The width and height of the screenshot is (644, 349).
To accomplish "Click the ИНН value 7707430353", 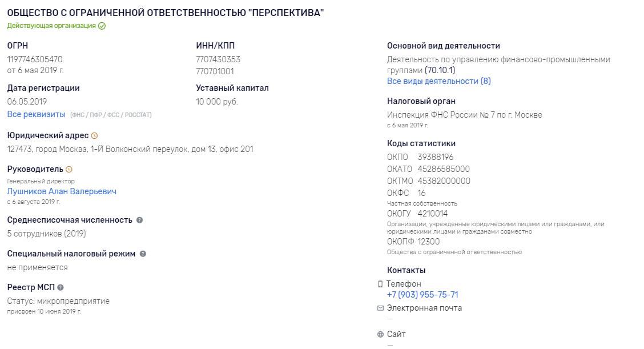I will (x=218, y=59).
